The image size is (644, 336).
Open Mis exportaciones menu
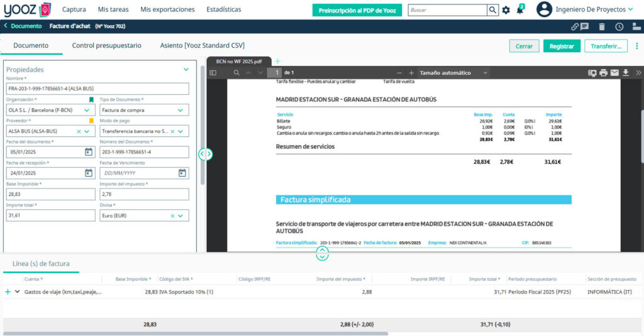167,9
